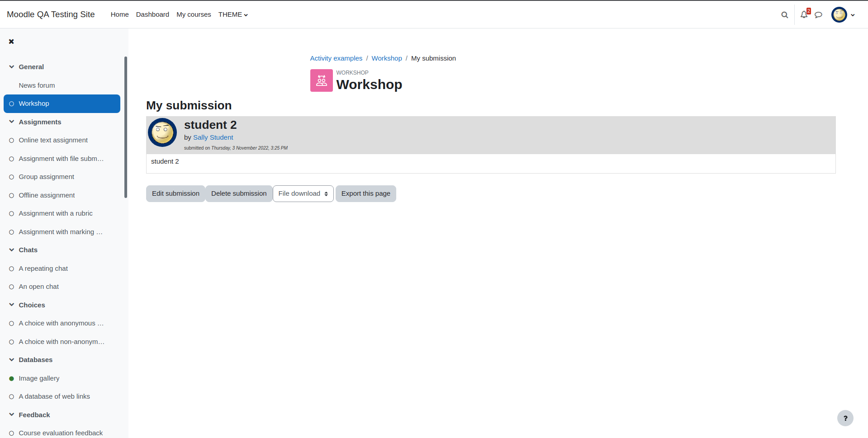Open the help question mark button
The height and width of the screenshot is (438, 868).
click(x=845, y=418)
